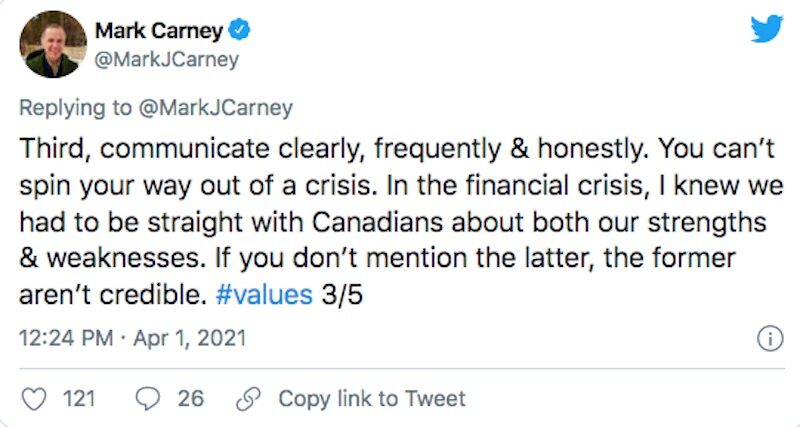The image size is (800, 427).
Task: Open Mark Carney's profile photo
Action: (53, 44)
